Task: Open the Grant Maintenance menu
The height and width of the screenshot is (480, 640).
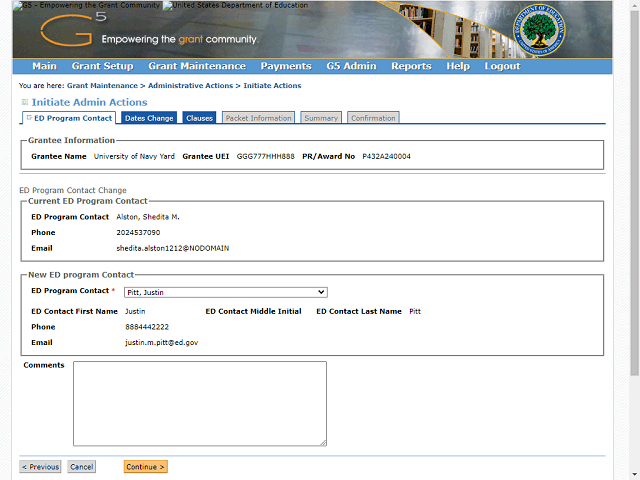Action: click(197, 66)
